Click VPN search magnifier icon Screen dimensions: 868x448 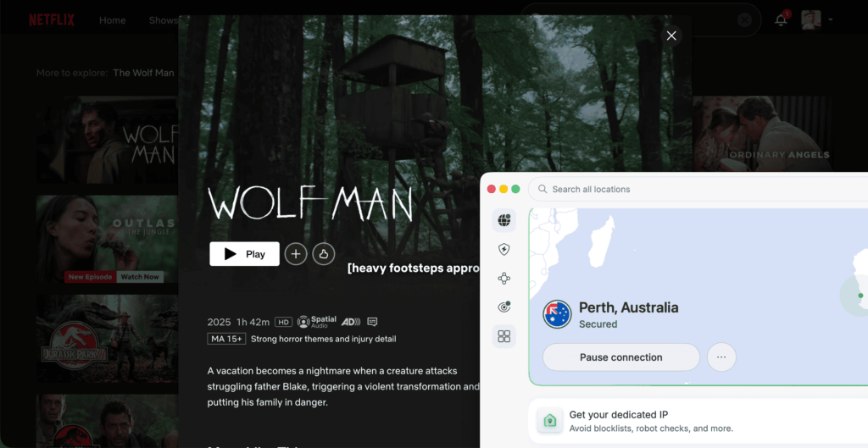(542, 189)
